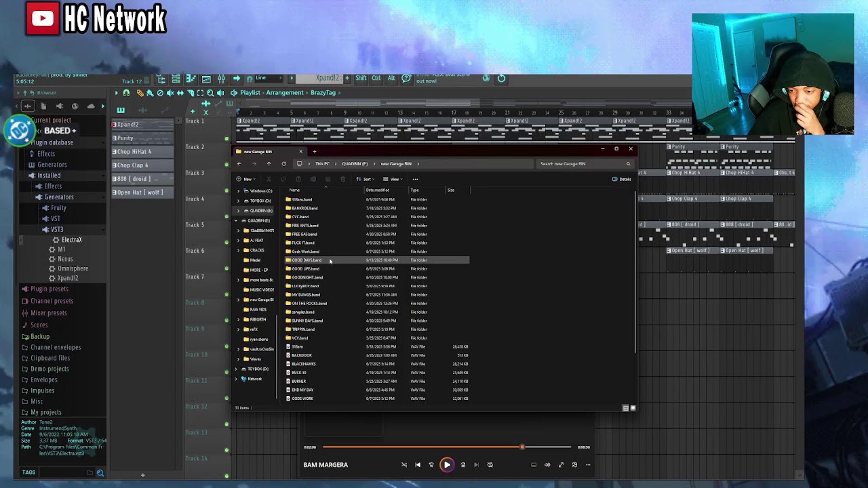Open the Line snap dropdown in FL Studio

(268, 79)
